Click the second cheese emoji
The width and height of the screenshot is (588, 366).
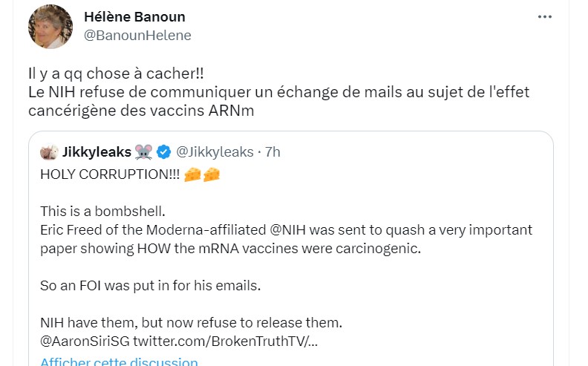click(x=212, y=176)
